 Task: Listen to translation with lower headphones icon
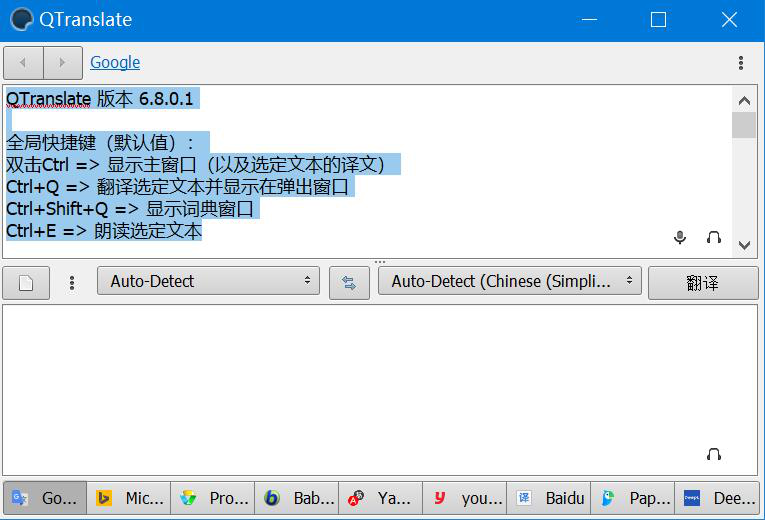(x=714, y=455)
